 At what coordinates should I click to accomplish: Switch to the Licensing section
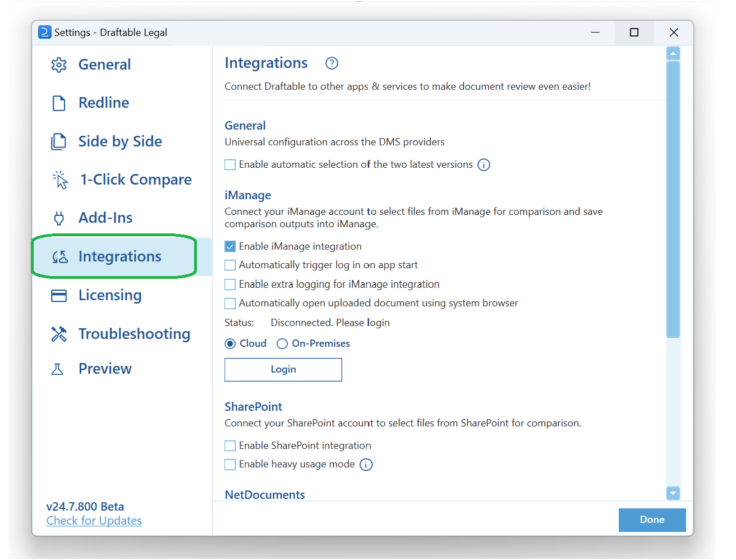(110, 295)
